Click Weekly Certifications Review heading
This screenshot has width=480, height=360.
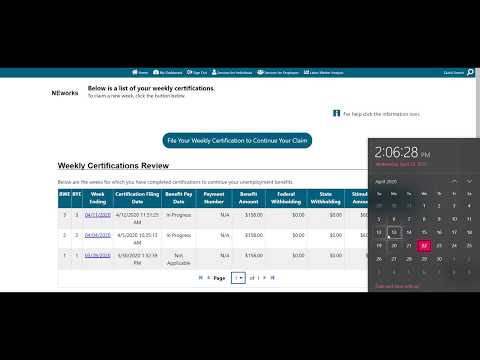113,166
